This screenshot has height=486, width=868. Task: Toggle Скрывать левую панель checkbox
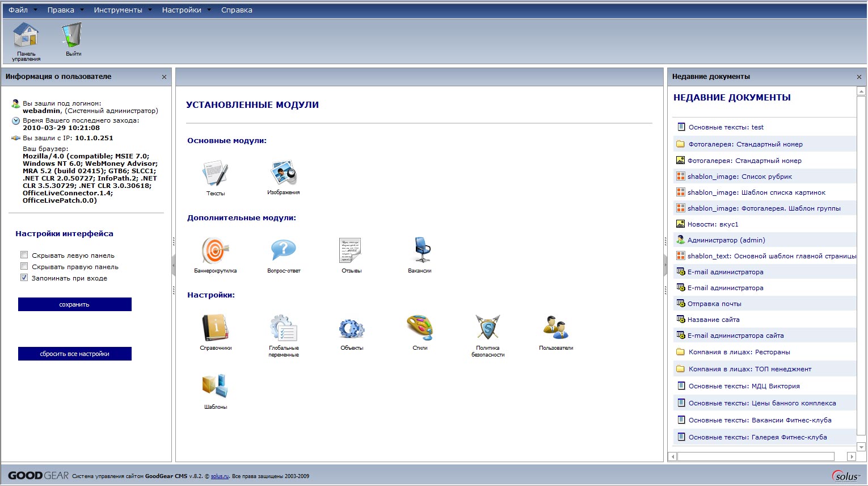24,255
